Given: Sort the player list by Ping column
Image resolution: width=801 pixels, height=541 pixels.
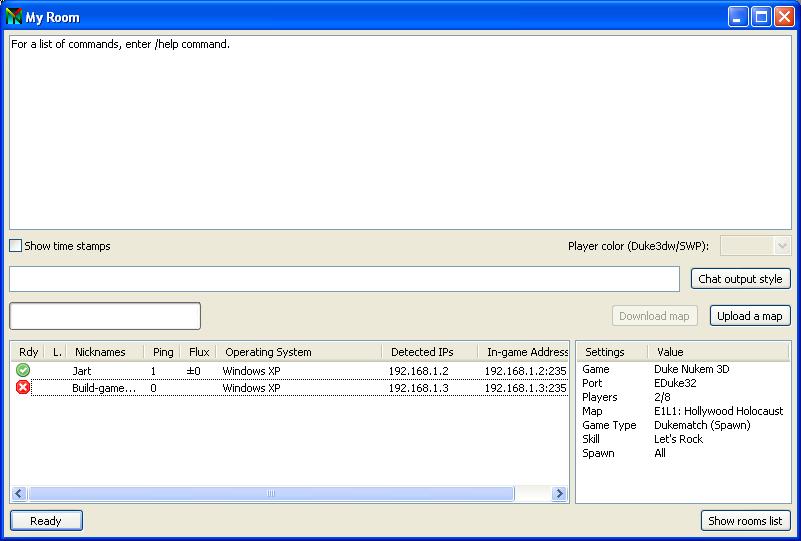Looking at the screenshot, I should click(162, 352).
